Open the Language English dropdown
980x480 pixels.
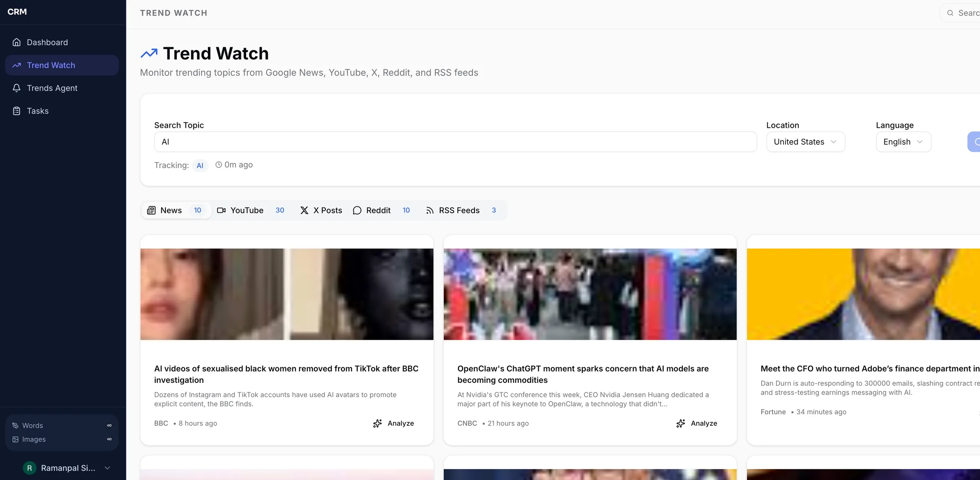(x=903, y=142)
